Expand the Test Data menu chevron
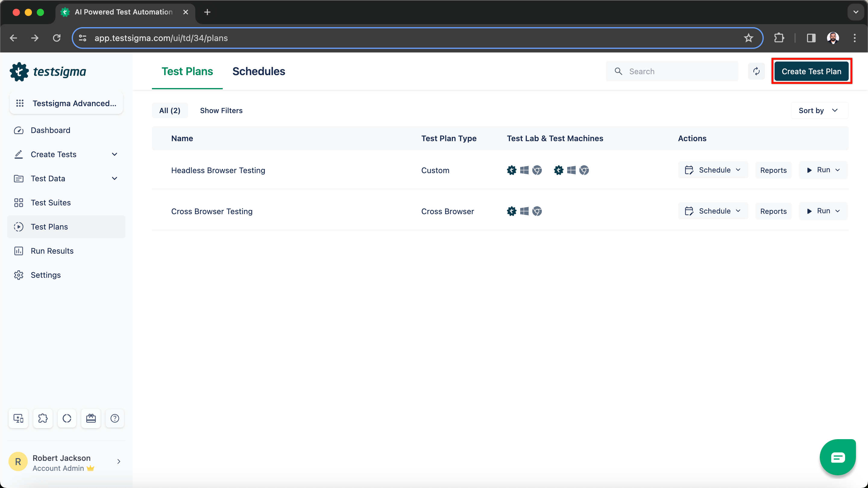Viewport: 868px width, 488px height. tap(115, 179)
